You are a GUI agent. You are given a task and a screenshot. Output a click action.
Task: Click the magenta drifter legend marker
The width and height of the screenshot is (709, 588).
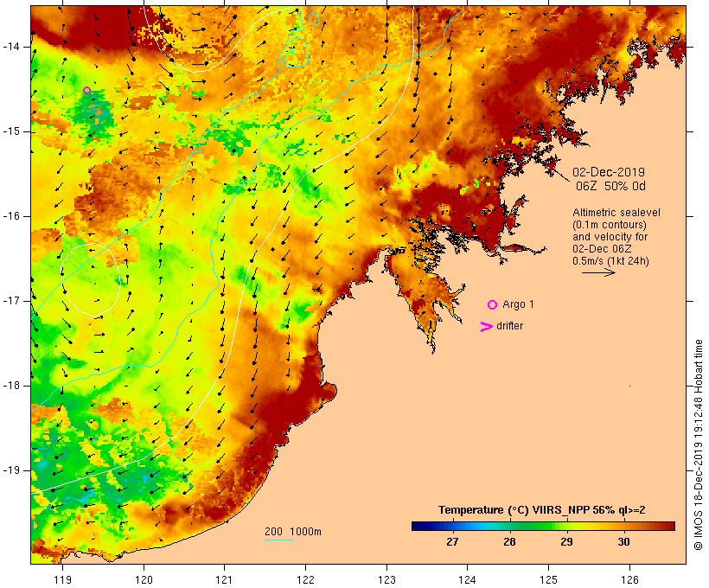pos(487,327)
